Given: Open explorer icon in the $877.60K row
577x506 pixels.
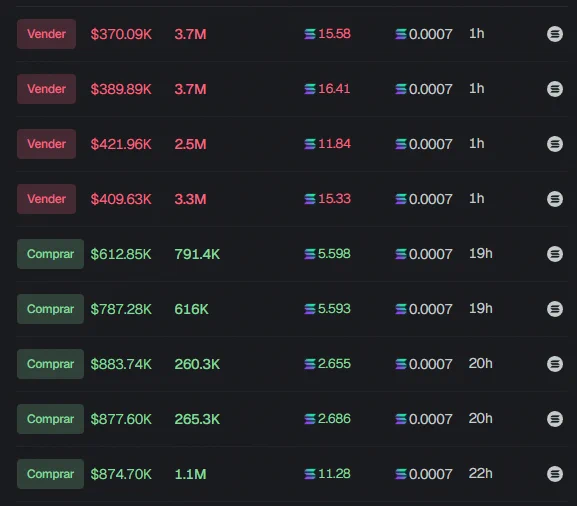Looking at the screenshot, I should [x=555, y=419].
